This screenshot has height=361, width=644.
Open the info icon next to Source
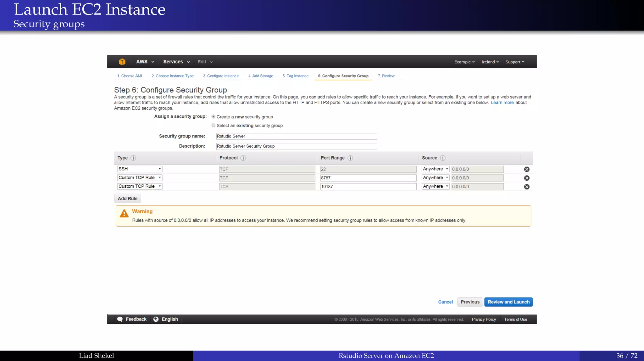(443, 158)
